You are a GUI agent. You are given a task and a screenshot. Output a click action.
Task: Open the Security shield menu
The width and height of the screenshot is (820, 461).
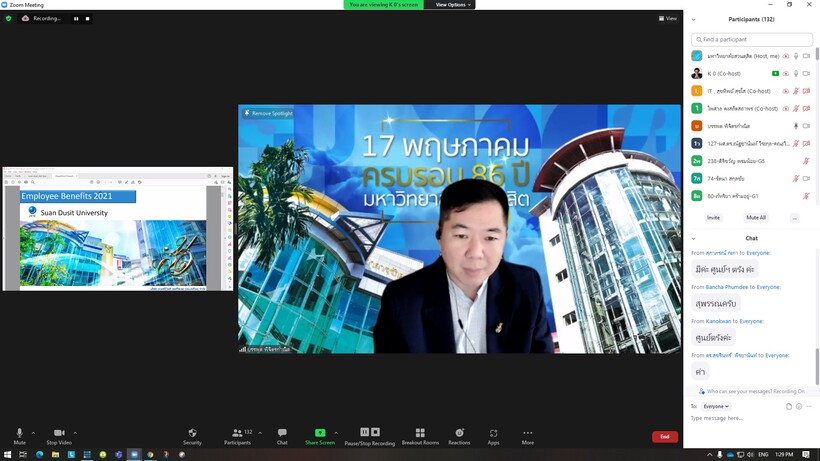point(192,433)
